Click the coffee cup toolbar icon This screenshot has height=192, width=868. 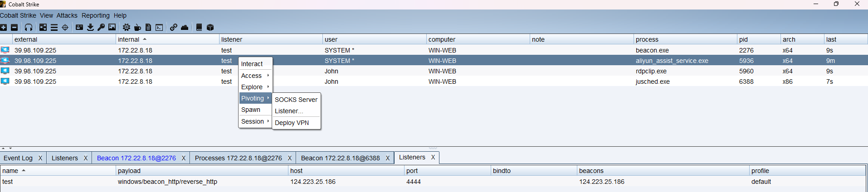[137, 28]
